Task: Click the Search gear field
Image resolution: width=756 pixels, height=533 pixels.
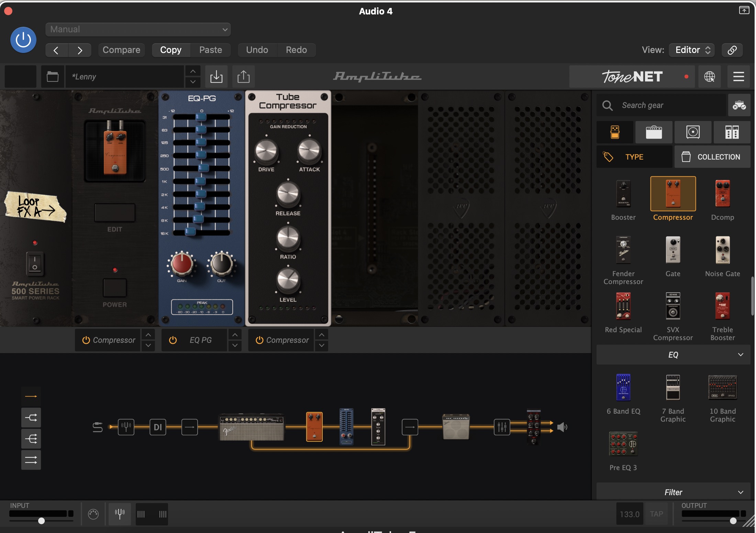Action: click(661, 105)
